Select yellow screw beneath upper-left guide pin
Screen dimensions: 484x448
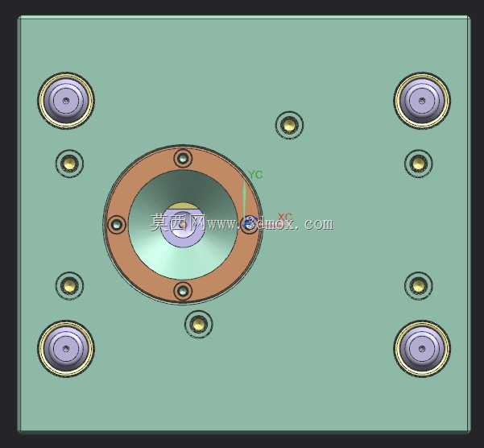pos(69,164)
